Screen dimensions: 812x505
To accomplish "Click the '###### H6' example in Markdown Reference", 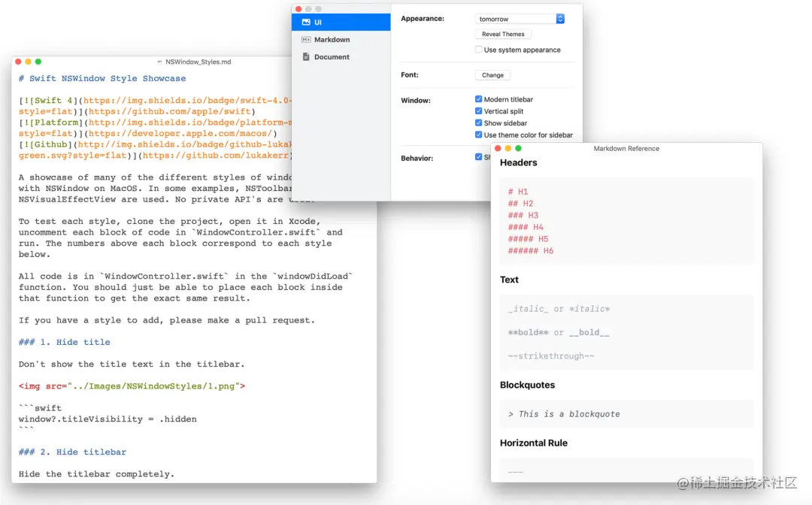I will pos(531,251).
